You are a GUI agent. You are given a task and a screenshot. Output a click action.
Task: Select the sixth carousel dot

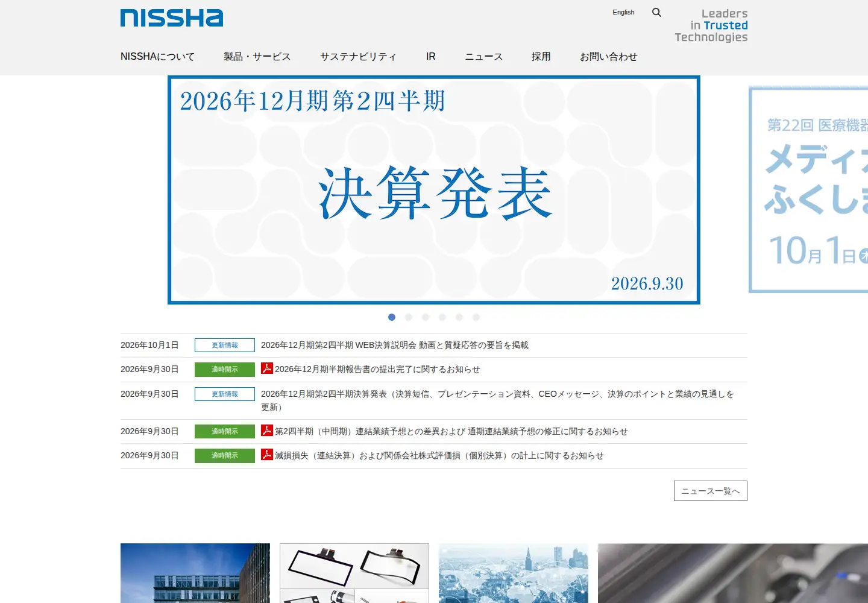pyautogui.click(x=476, y=317)
